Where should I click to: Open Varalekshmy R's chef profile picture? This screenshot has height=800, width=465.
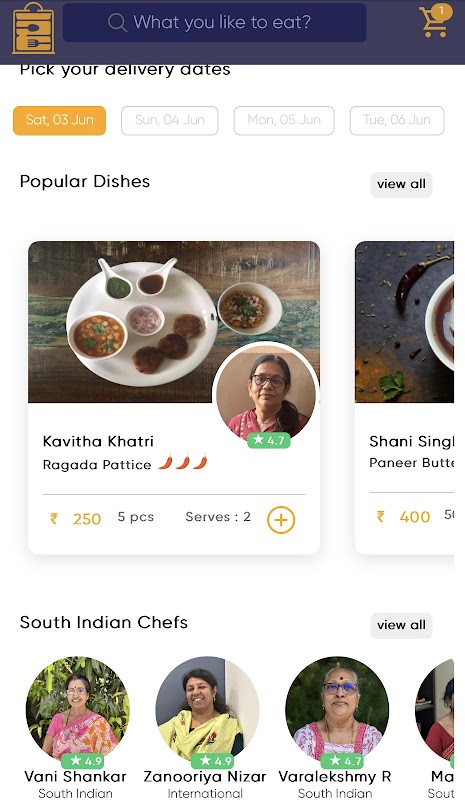click(337, 708)
